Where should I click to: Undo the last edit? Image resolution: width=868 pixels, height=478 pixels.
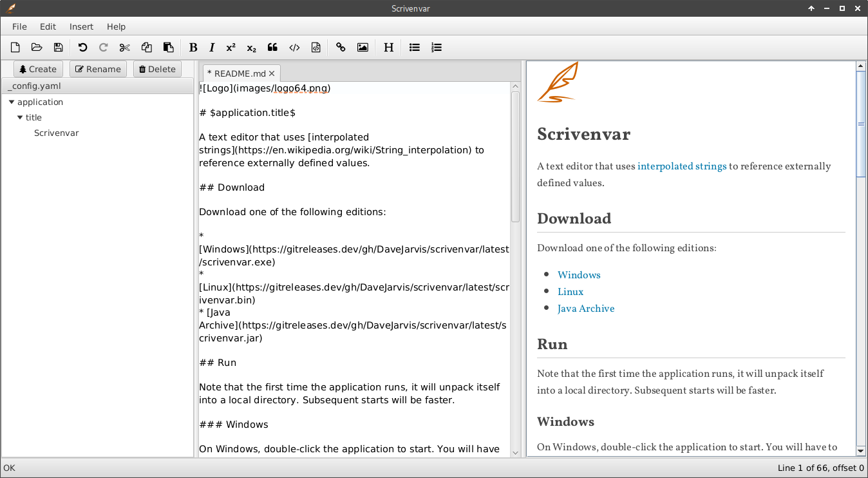[82, 47]
